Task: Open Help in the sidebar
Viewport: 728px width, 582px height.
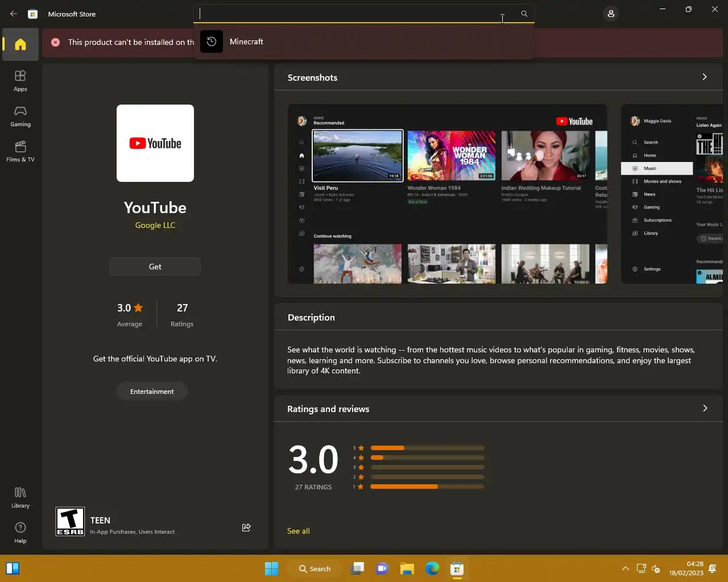Action: [x=20, y=533]
